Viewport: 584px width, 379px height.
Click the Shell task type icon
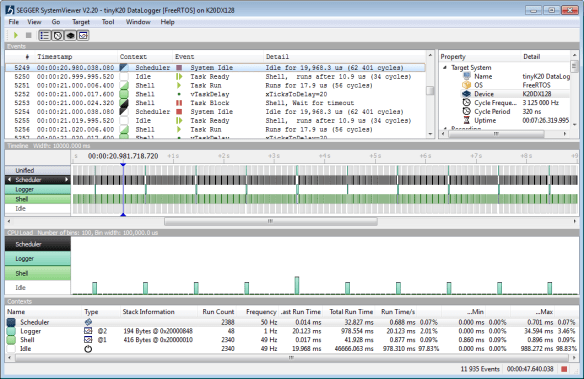point(88,340)
